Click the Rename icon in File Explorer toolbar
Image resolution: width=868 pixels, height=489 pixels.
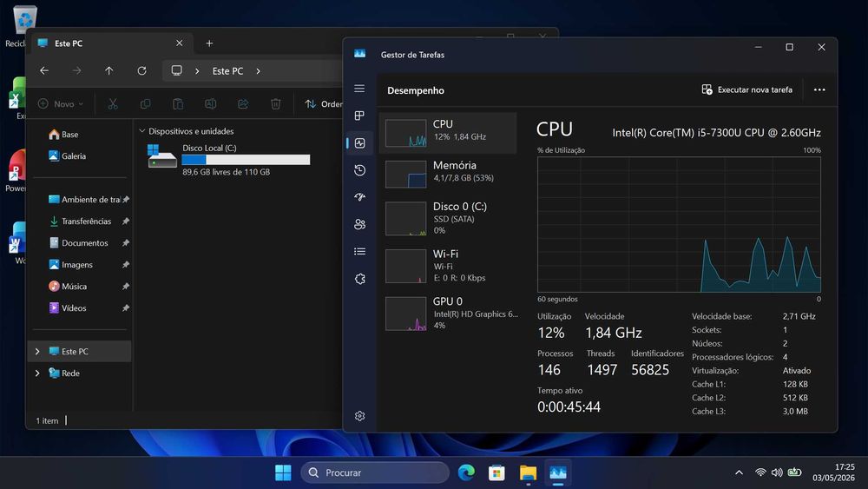click(x=210, y=103)
